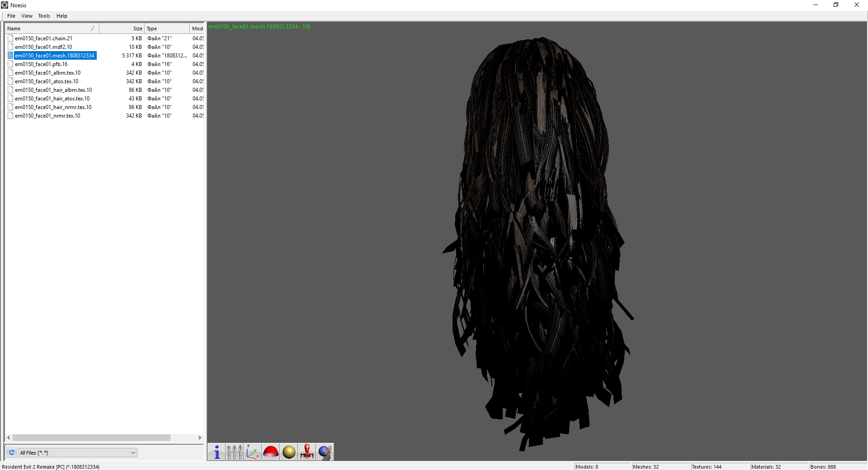Open the All Files filter dropdown
Image resolution: width=868 pixels, height=470 pixels.
[x=78, y=452]
